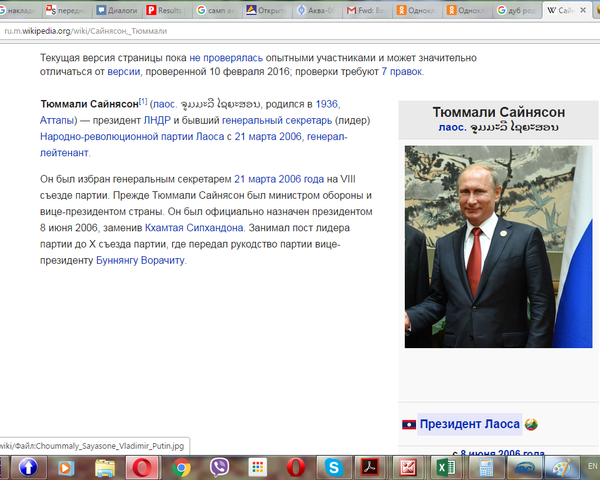
Task: Open Google Chrome from the taskbar
Action: pos(181,466)
